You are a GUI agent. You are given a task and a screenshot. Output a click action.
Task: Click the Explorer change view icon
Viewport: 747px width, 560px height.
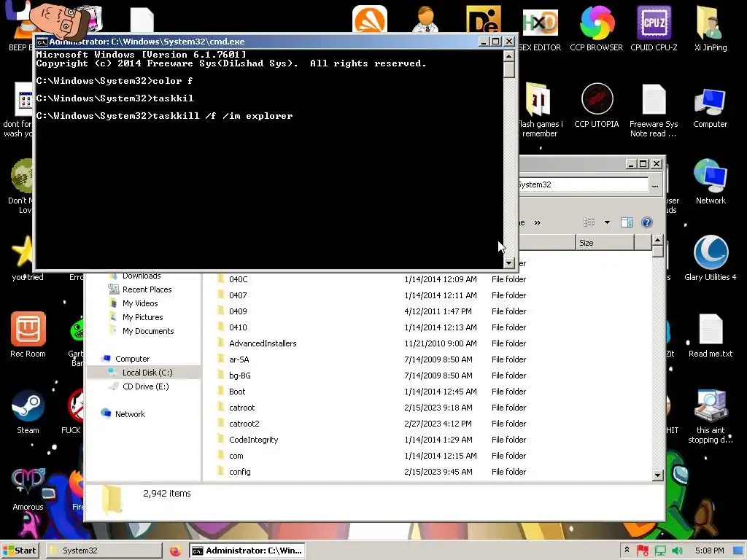coord(589,222)
